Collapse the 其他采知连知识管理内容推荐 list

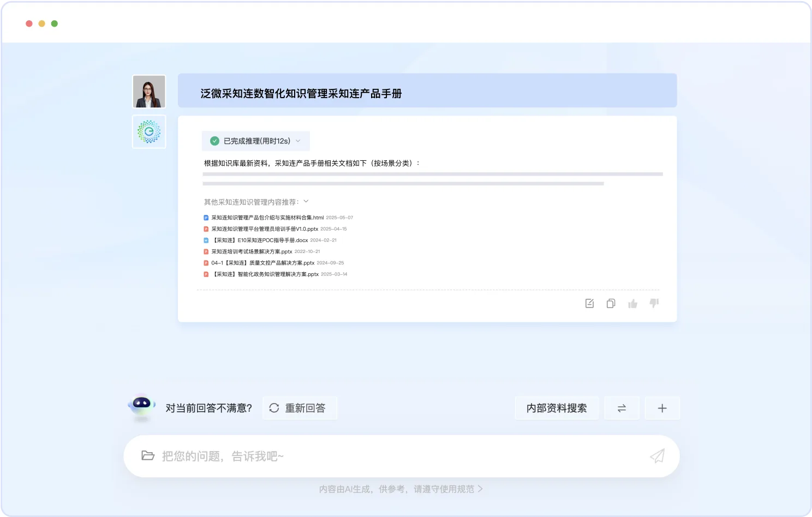pyautogui.click(x=306, y=201)
